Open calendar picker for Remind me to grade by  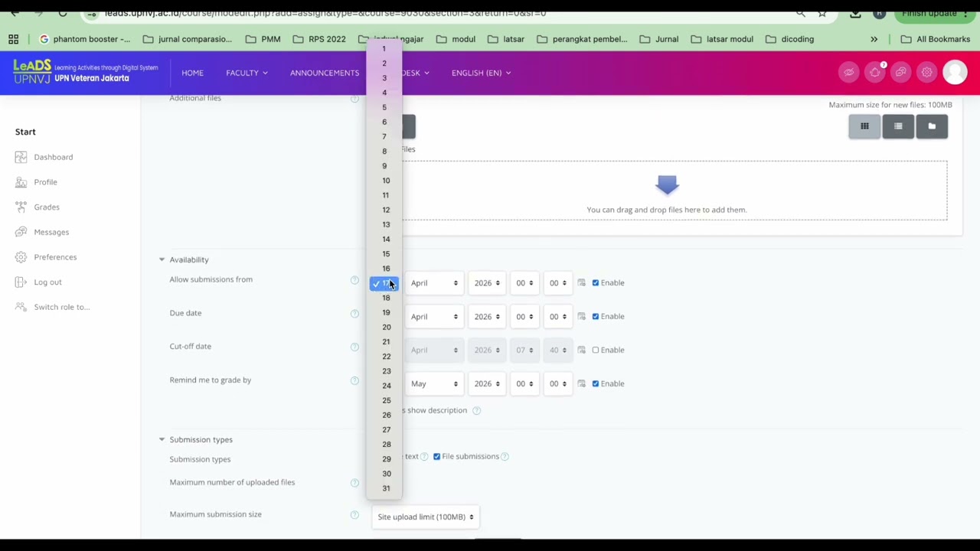[x=582, y=384]
